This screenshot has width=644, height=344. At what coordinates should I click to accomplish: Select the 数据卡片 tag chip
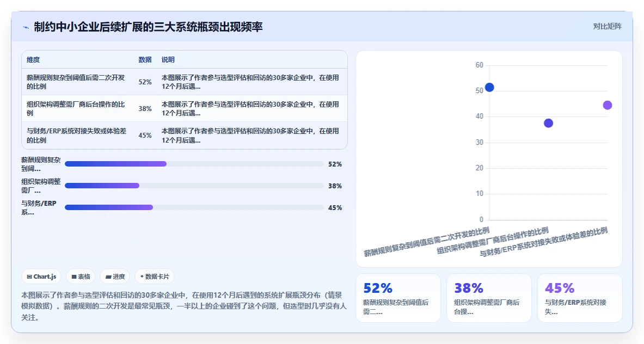click(x=155, y=277)
